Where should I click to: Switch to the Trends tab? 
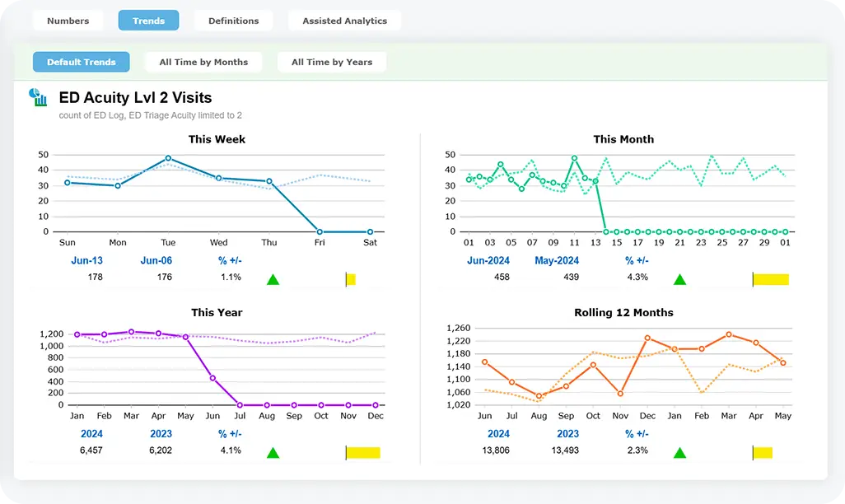148,21
